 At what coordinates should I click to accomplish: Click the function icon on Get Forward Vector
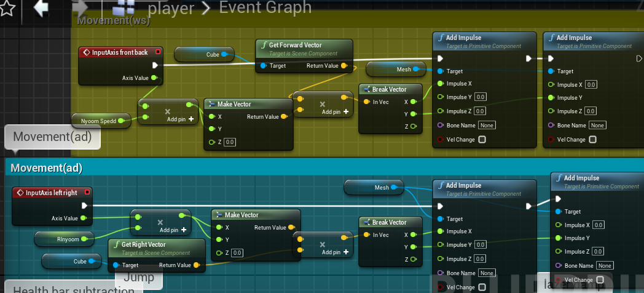click(263, 45)
